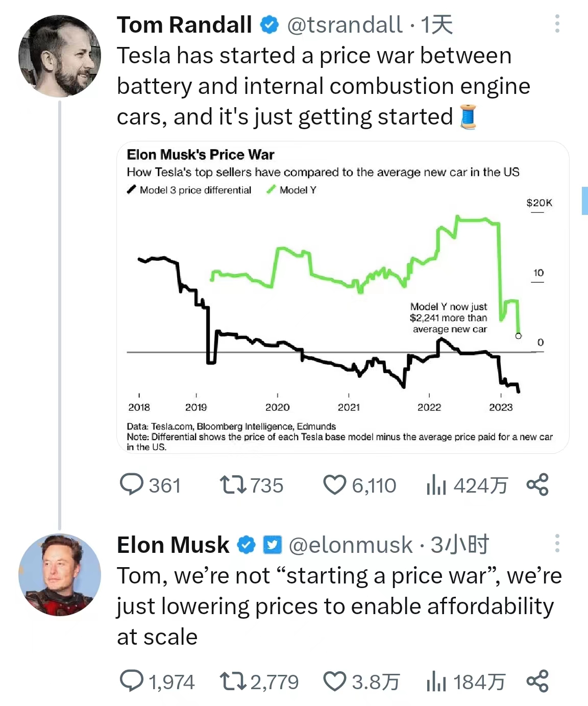Open Elon Musk's avatar
The height and width of the screenshot is (706, 588).
60,575
